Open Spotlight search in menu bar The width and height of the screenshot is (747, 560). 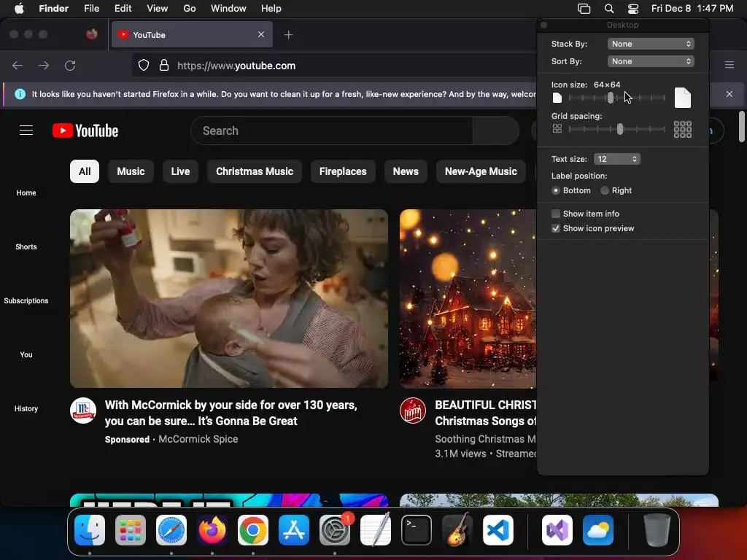(609, 9)
